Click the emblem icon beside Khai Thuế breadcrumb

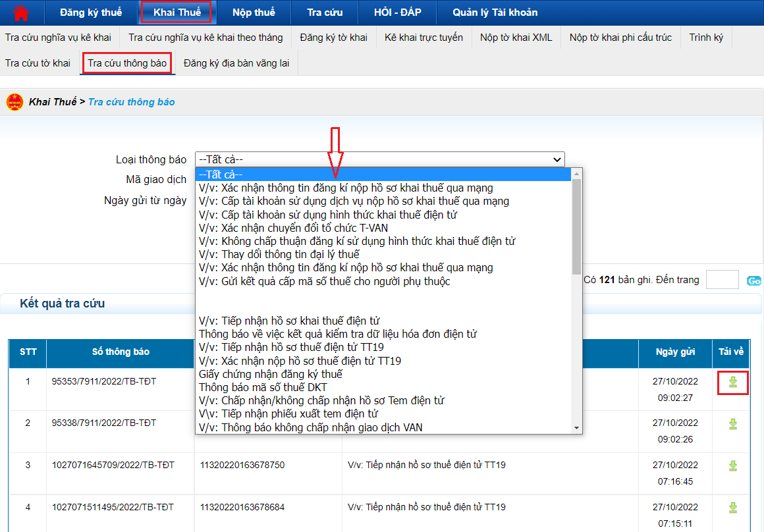(14, 102)
